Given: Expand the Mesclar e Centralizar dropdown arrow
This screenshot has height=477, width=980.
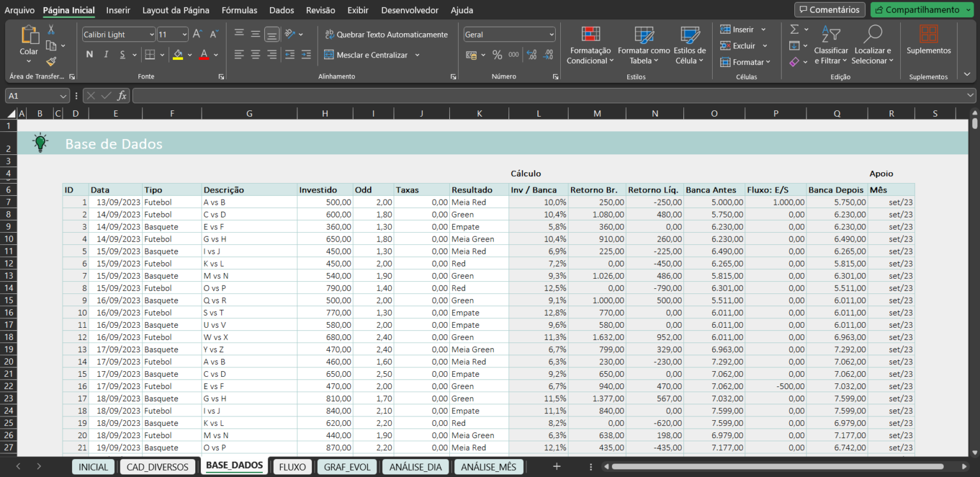Looking at the screenshot, I should tap(416, 55).
